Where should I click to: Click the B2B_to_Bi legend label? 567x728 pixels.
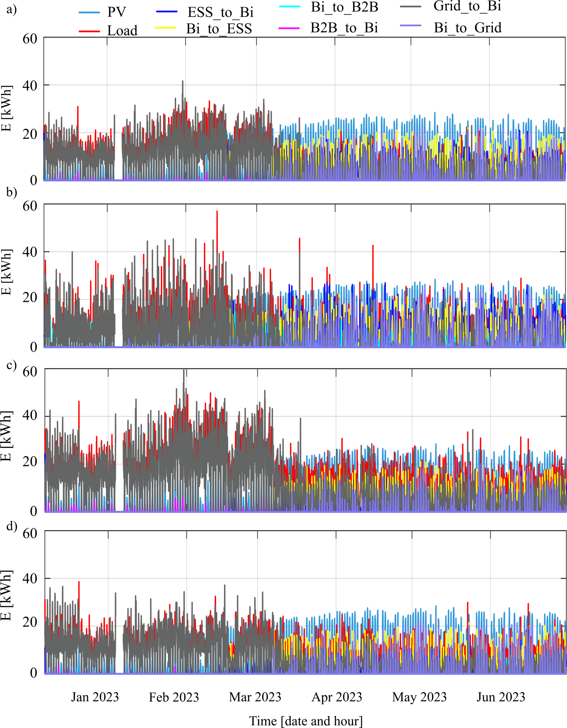(344, 28)
